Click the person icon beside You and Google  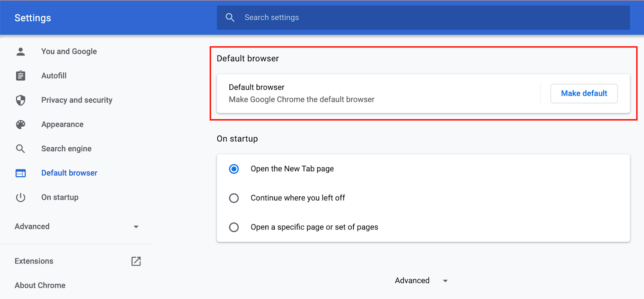click(x=21, y=52)
